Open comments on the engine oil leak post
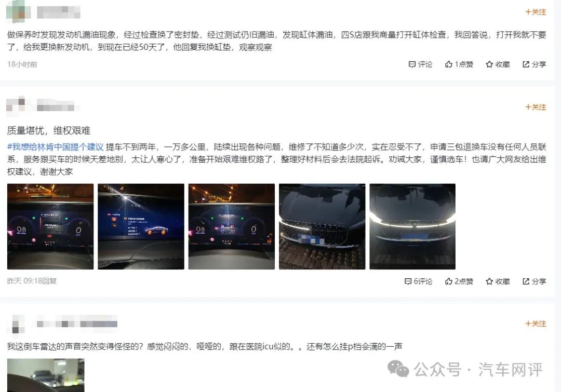Image resolution: width=561 pixels, height=392 pixels. (420, 64)
